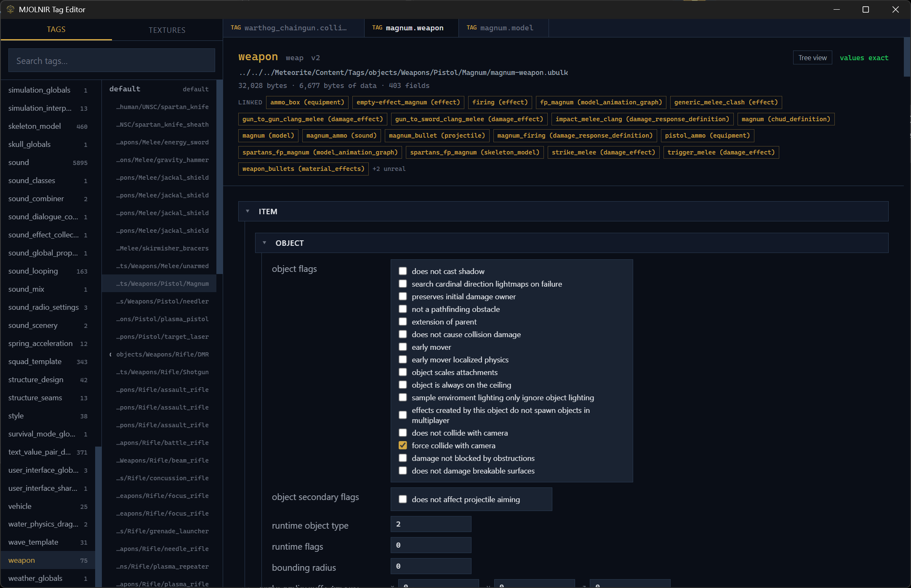The width and height of the screenshot is (911, 588).
Task: Collapse the ITEM section triangle
Action: click(248, 211)
